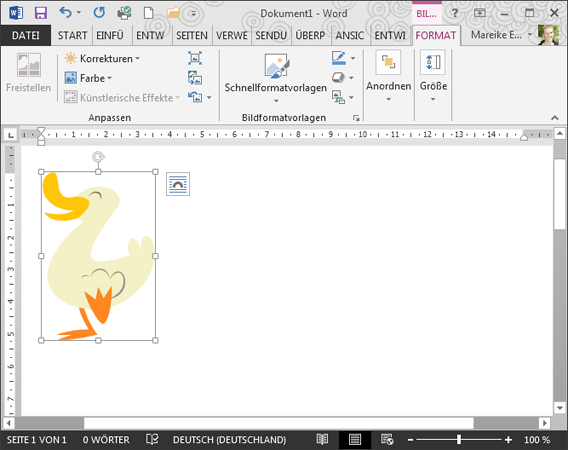Click the reset picture icon
This screenshot has width=568, height=450.
click(195, 97)
